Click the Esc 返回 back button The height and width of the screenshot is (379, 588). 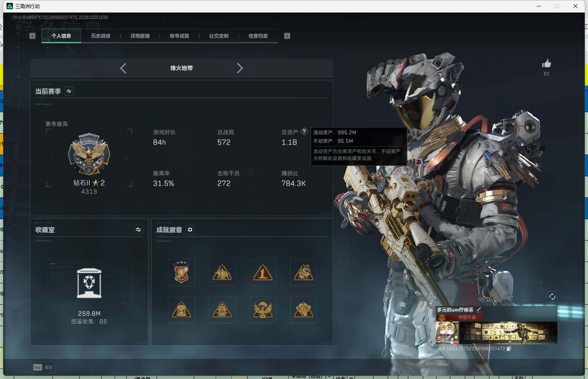point(42,367)
